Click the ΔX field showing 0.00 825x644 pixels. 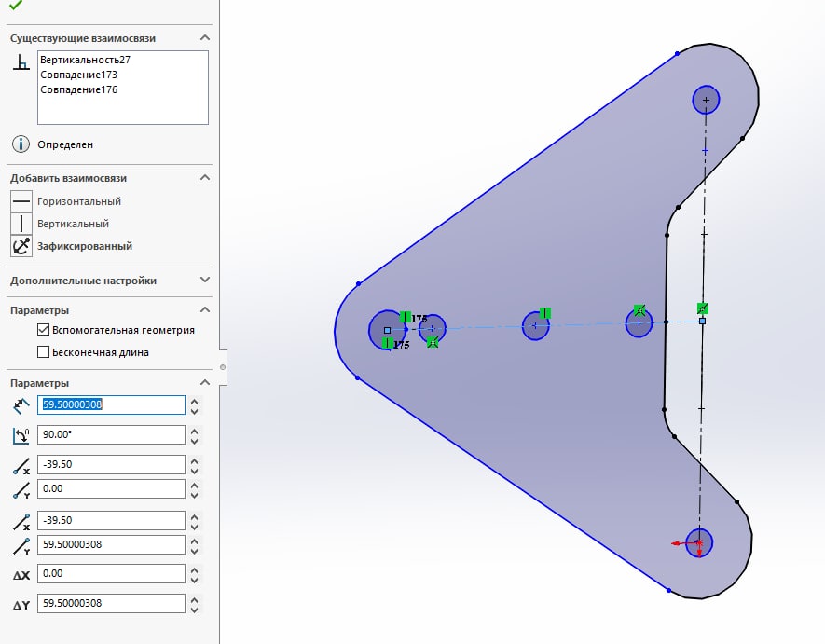pyautogui.click(x=111, y=573)
